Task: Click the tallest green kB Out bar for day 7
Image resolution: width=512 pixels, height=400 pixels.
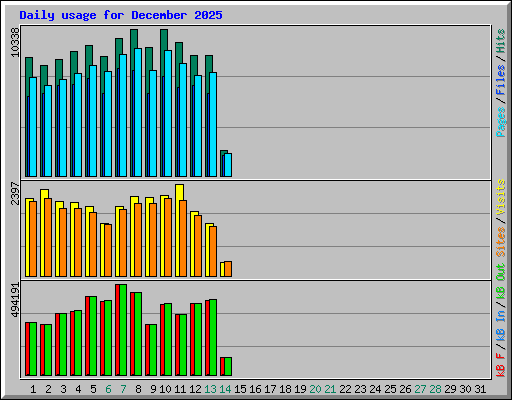Action: pyautogui.click(x=123, y=330)
